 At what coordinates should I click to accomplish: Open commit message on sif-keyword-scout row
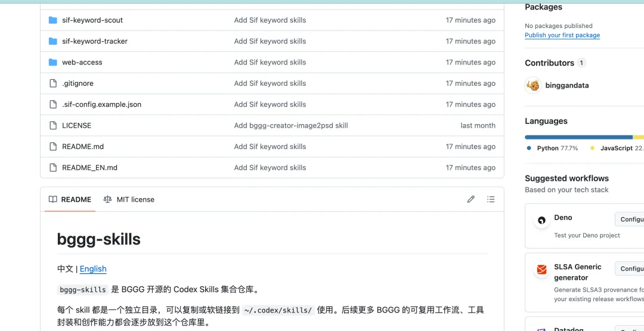click(x=270, y=20)
